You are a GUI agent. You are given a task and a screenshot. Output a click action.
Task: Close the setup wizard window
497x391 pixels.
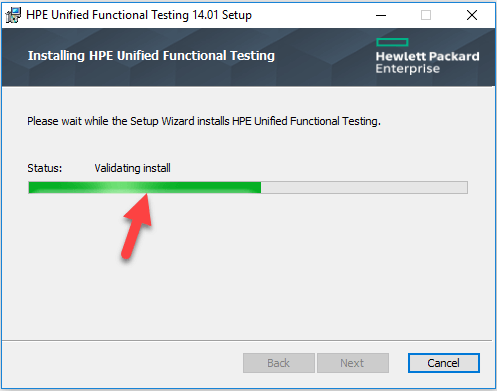tap(472, 15)
